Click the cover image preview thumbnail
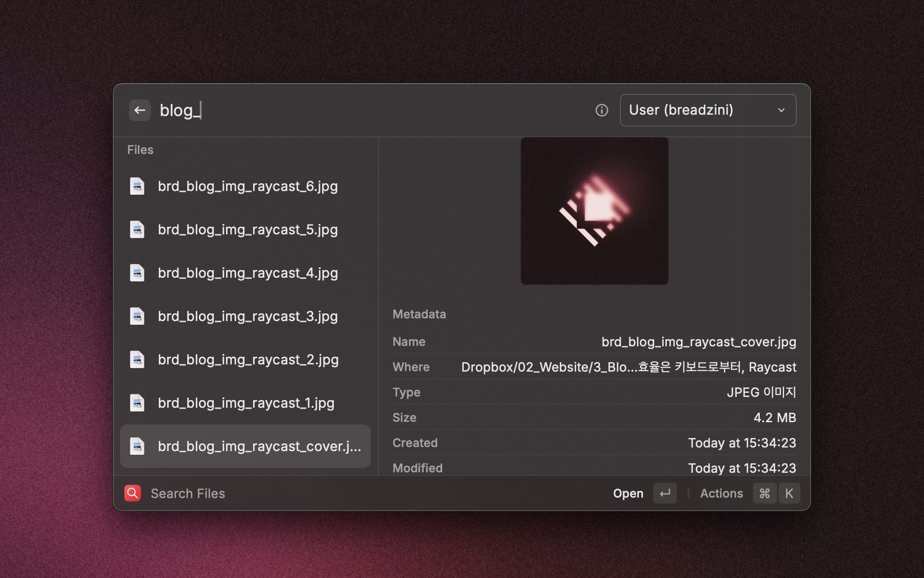The height and width of the screenshot is (578, 924). [x=594, y=211]
